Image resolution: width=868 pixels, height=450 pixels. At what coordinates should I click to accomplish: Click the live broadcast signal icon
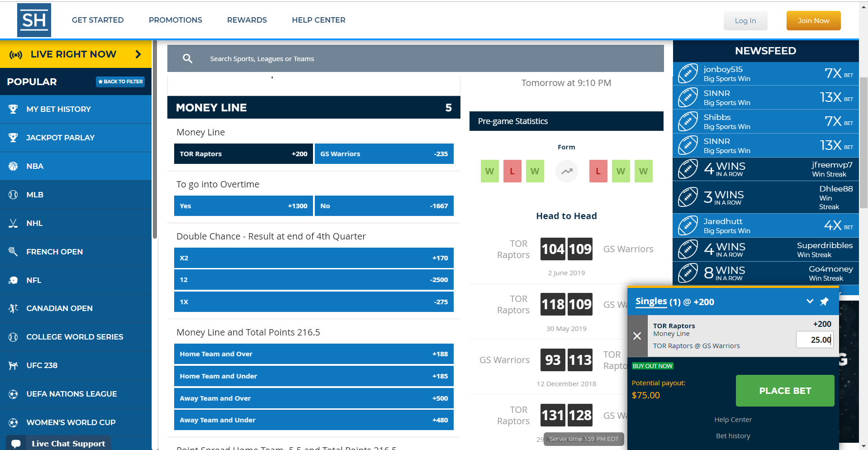click(16, 55)
